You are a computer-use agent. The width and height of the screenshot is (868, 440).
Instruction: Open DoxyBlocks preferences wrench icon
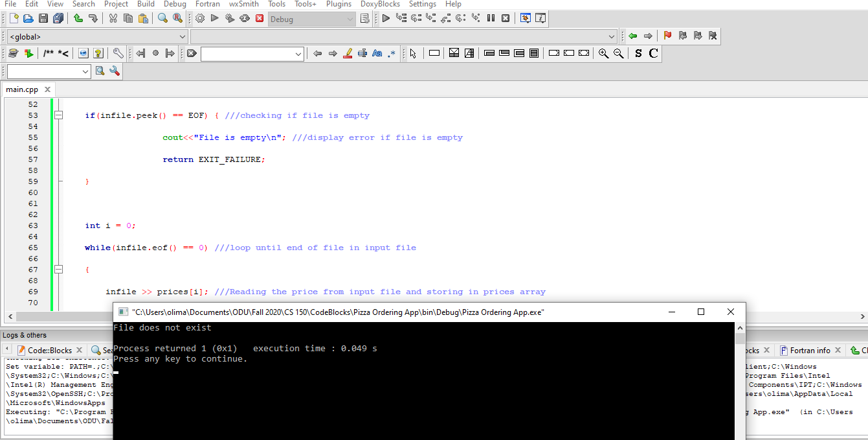pyautogui.click(x=118, y=53)
